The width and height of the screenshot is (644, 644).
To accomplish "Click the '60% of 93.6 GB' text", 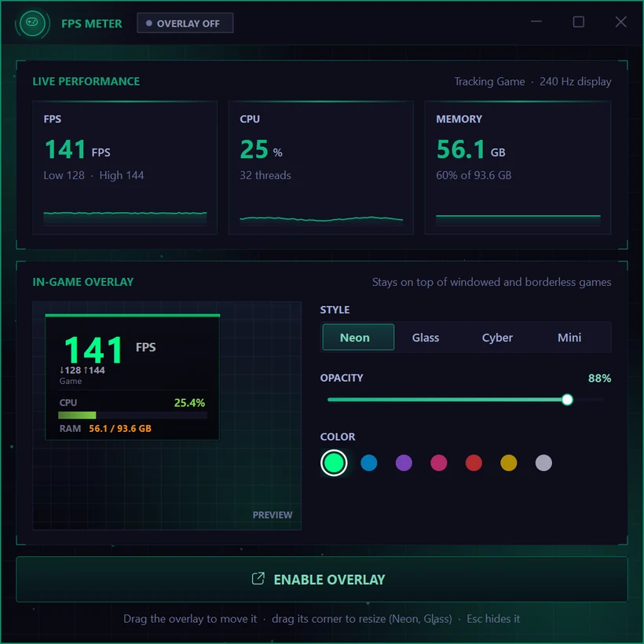I will coord(474,175).
